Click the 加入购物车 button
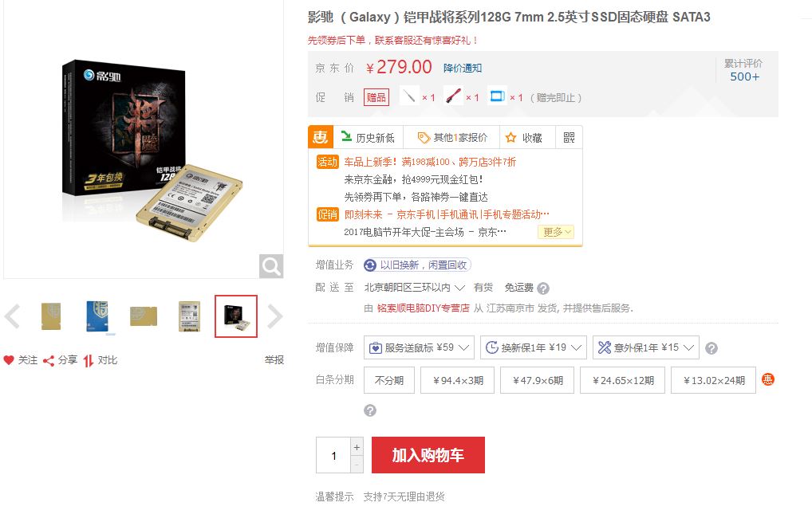The width and height of the screenshot is (812, 514). pos(428,455)
